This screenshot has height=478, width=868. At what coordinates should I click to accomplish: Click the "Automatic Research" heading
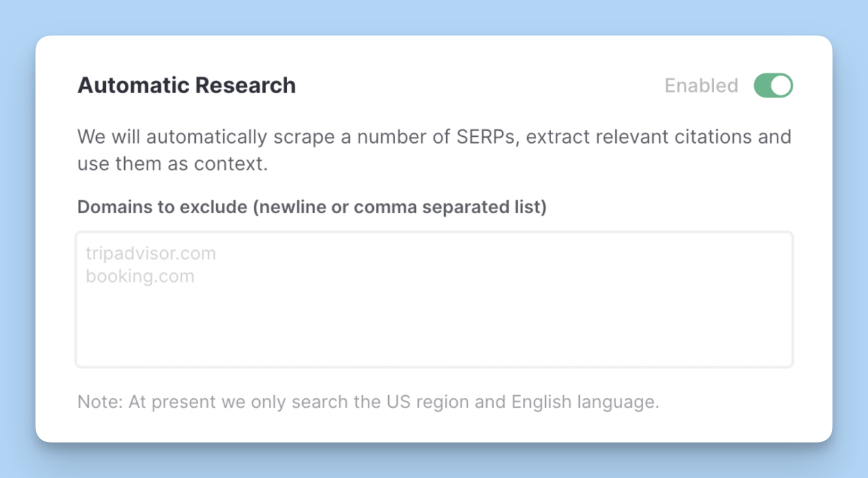(186, 86)
